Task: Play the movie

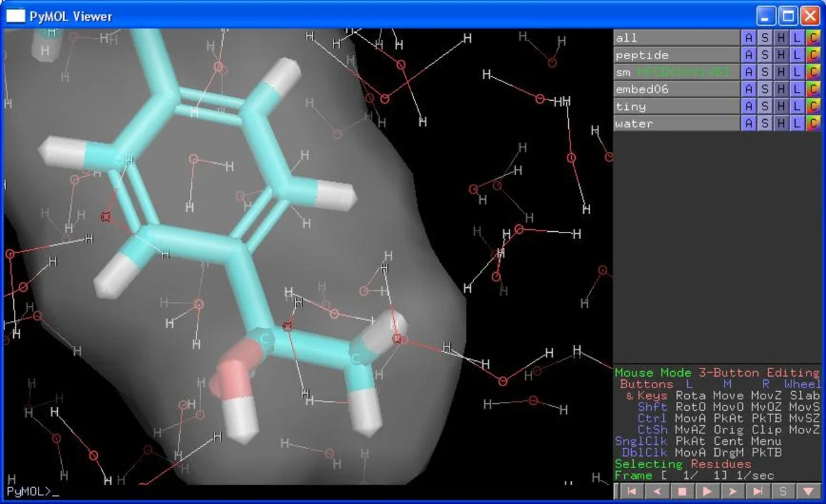Action: [708, 491]
